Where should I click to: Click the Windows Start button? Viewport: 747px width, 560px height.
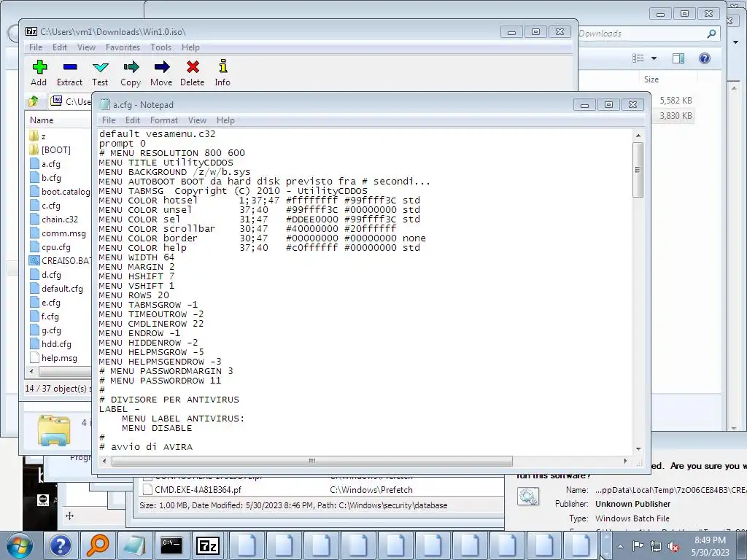20,545
